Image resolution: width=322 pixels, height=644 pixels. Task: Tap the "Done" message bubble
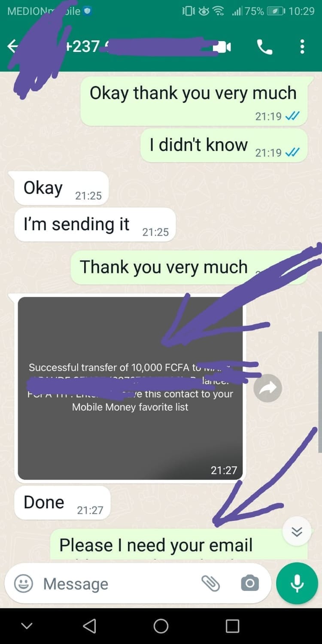click(62, 503)
